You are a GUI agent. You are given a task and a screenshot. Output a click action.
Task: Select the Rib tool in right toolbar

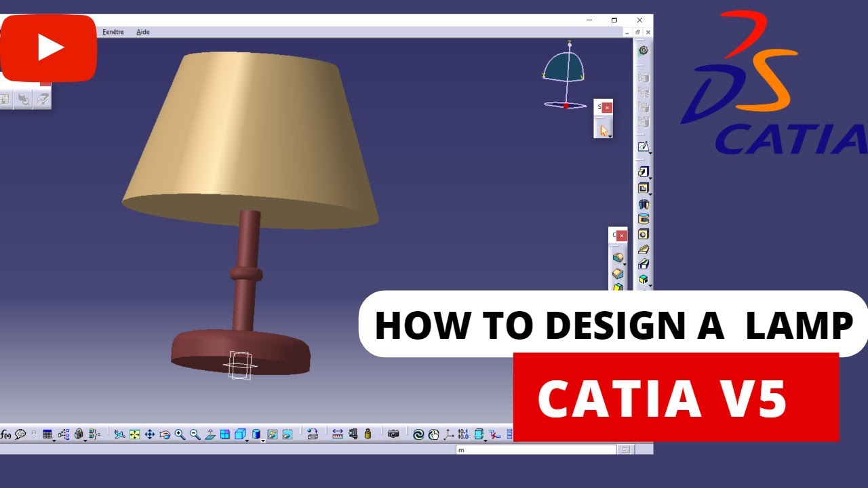pyautogui.click(x=644, y=249)
